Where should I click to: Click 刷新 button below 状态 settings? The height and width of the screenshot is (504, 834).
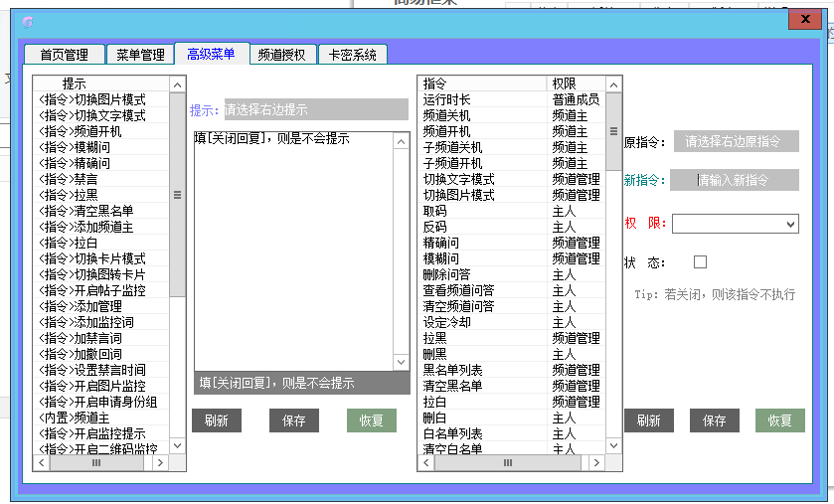coord(649,420)
